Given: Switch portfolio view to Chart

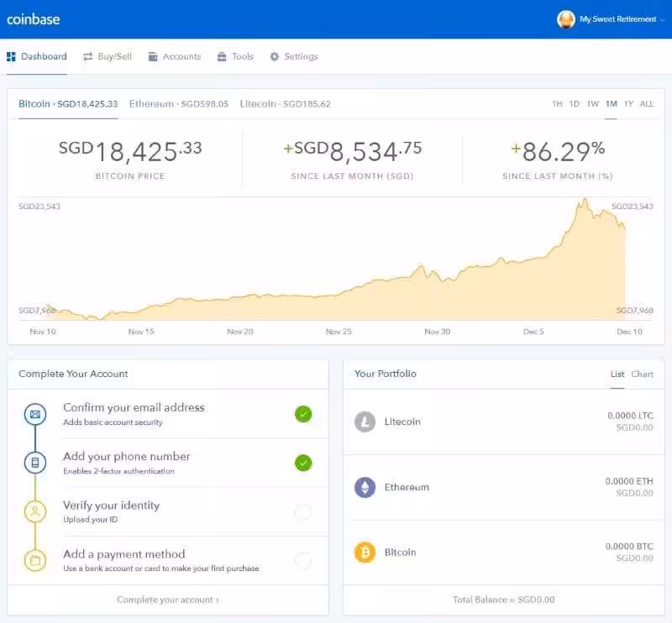Looking at the screenshot, I should tap(642, 374).
